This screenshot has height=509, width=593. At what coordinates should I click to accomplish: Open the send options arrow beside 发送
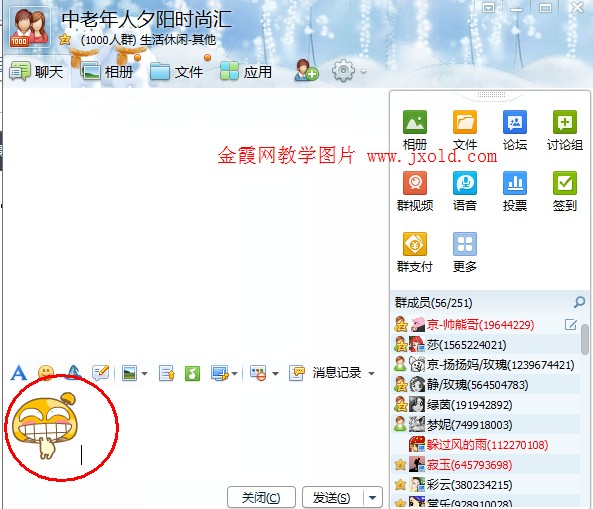point(373,498)
